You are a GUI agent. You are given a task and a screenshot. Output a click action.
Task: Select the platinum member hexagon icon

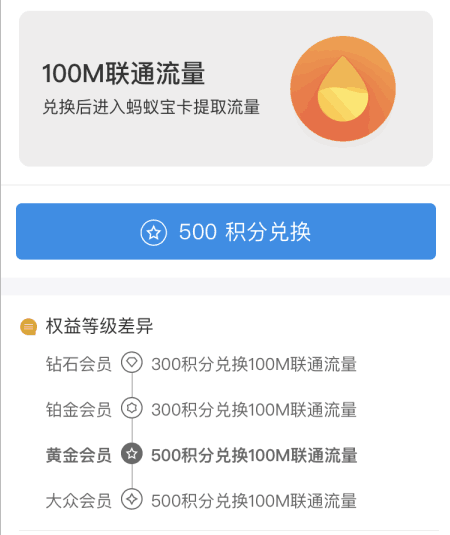[132, 408]
